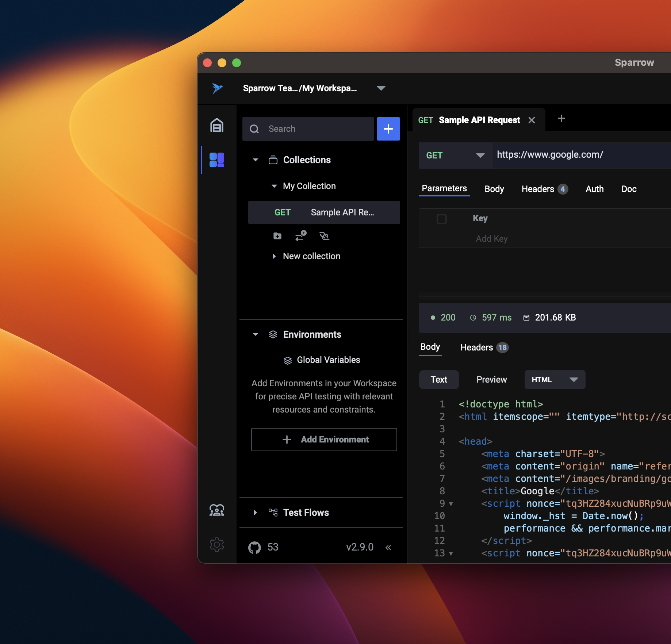
Task: Click the blue plus button beside Search
Action: [388, 129]
